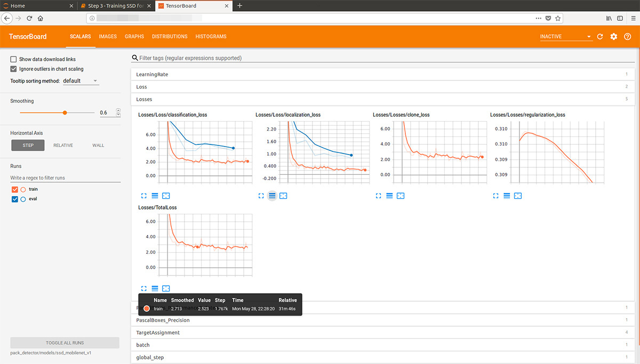Open TensorBoard settings gear
Viewport: 640px width, 364px height.
pos(614,37)
